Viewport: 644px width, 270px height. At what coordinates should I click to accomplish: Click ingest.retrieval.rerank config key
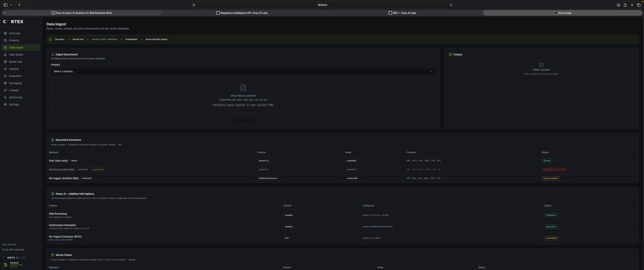pyautogui.click(x=375, y=215)
